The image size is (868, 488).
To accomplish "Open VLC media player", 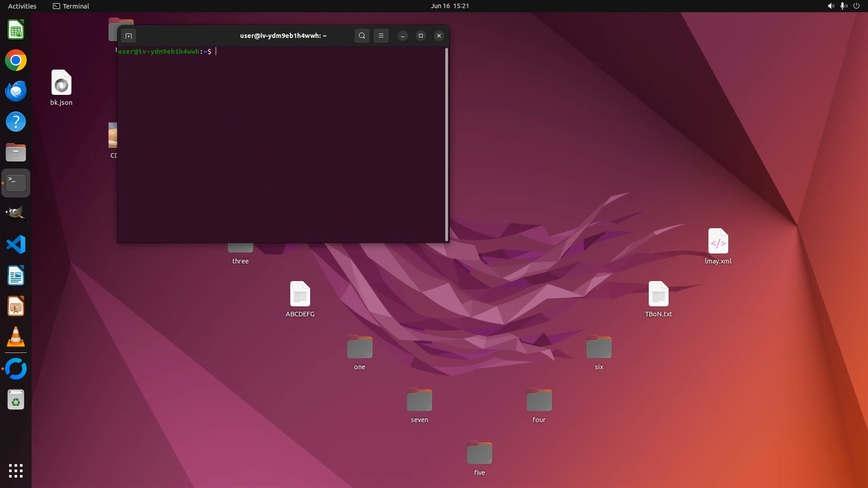I will (16, 337).
